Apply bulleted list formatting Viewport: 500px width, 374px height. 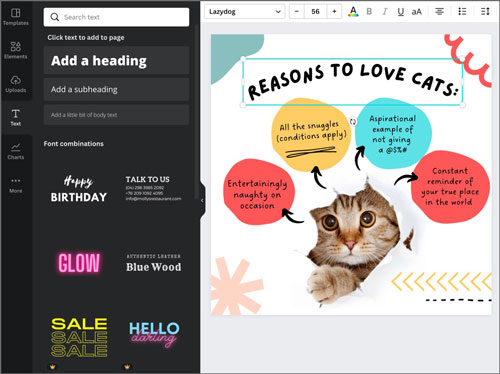462,12
